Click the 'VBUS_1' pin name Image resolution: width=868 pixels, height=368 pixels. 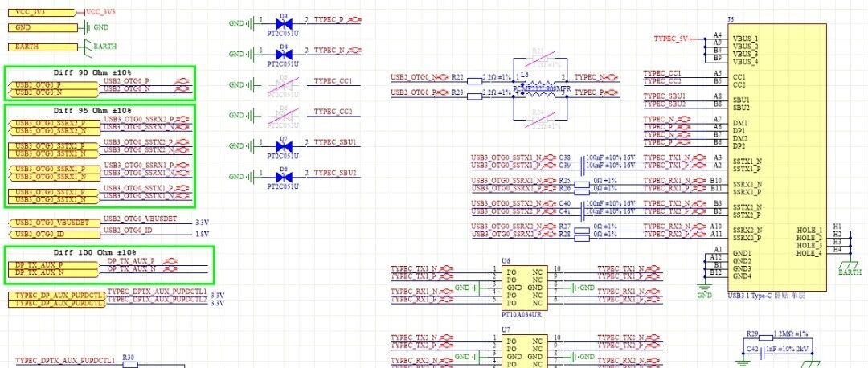point(745,39)
